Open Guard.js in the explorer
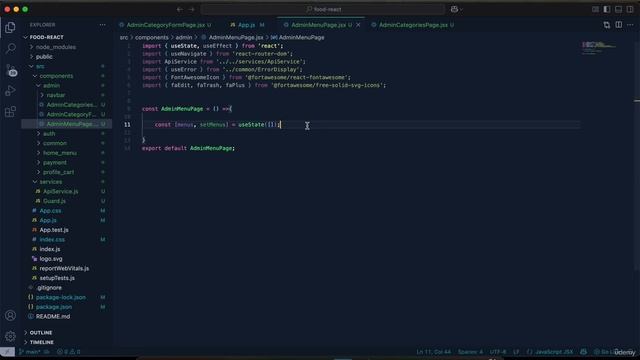 tap(54, 201)
